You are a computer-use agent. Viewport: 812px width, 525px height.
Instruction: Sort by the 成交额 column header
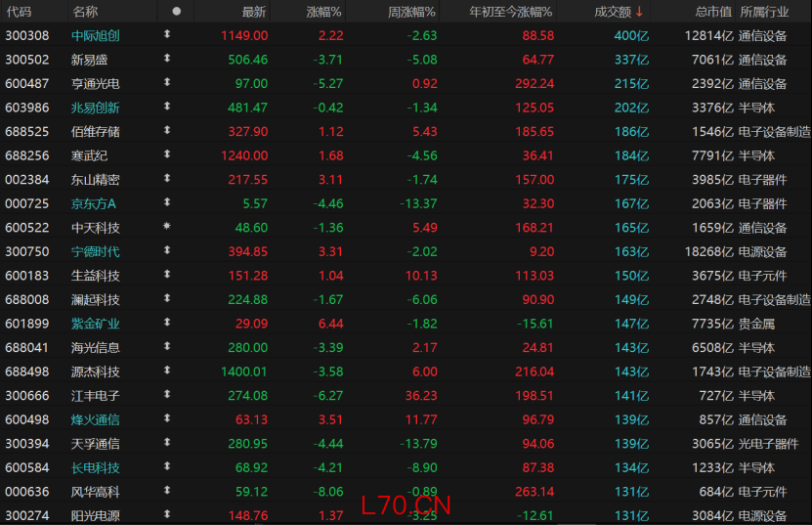point(618,12)
